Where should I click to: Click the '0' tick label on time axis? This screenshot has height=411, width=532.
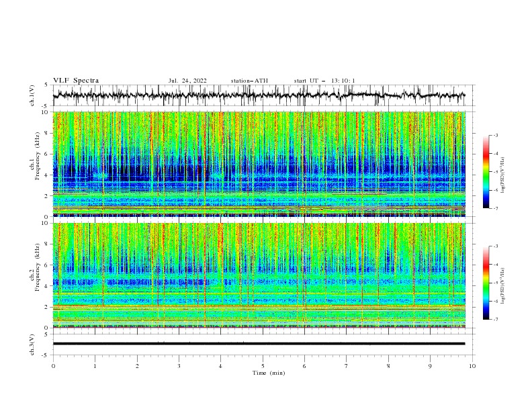tap(53, 366)
